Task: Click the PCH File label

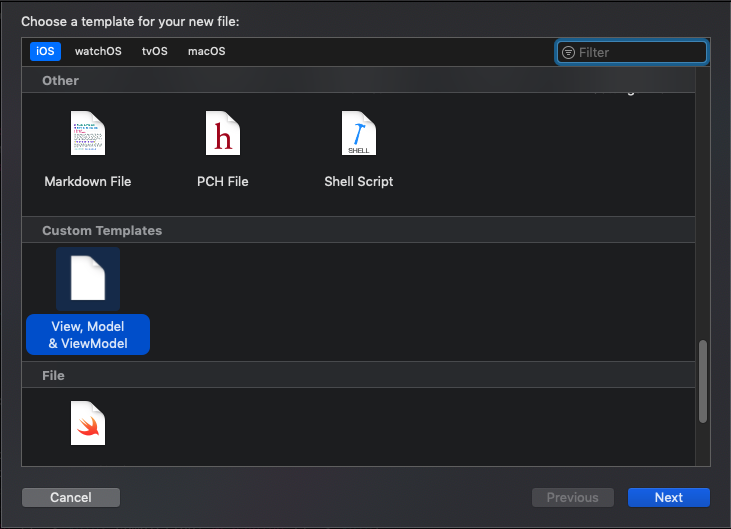Action: 223,181
